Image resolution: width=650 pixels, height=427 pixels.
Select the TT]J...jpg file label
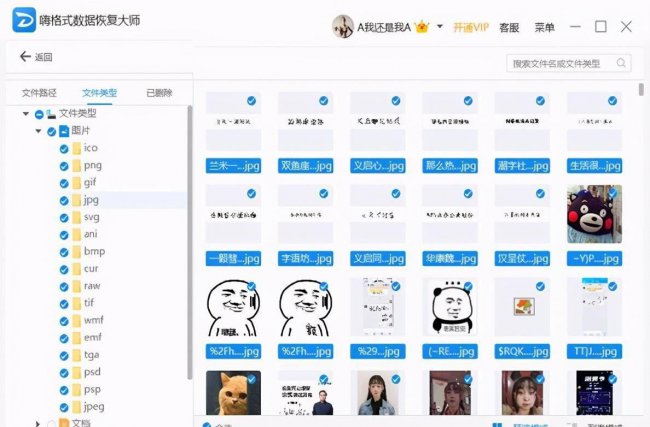pyautogui.click(x=594, y=352)
